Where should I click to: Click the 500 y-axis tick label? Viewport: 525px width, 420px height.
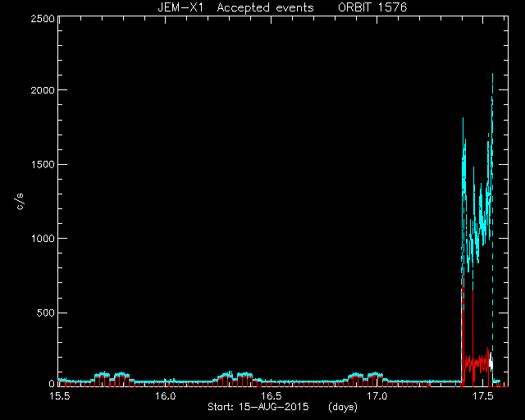point(46,313)
